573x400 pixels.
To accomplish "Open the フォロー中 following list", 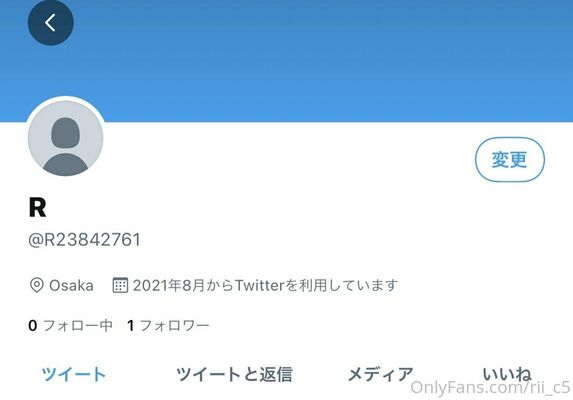I will (x=77, y=325).
